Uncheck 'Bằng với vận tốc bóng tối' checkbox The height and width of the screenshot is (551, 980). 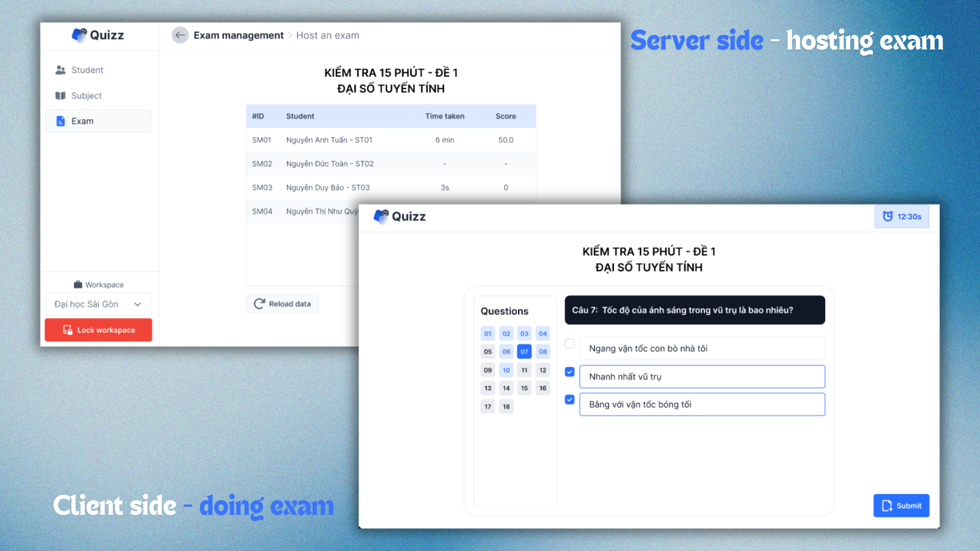pyautogui.click(x=570, y=399)
